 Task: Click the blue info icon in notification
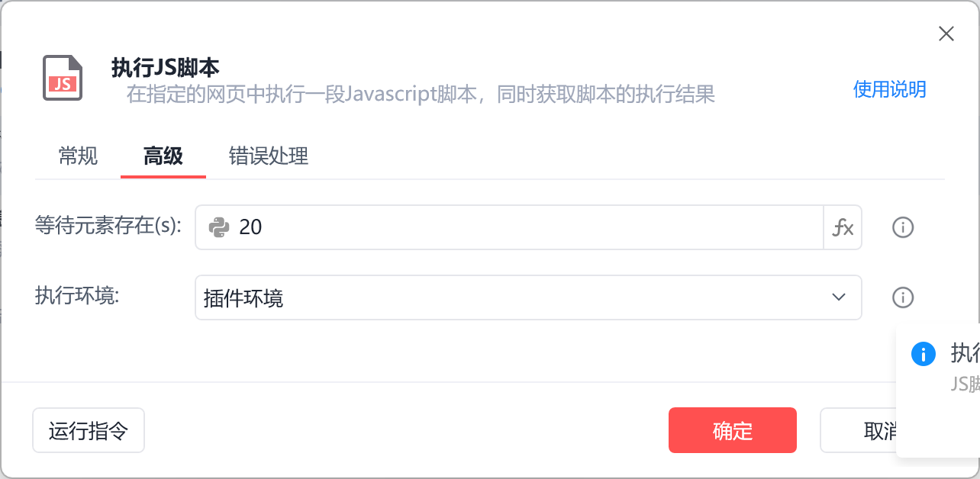924,354
